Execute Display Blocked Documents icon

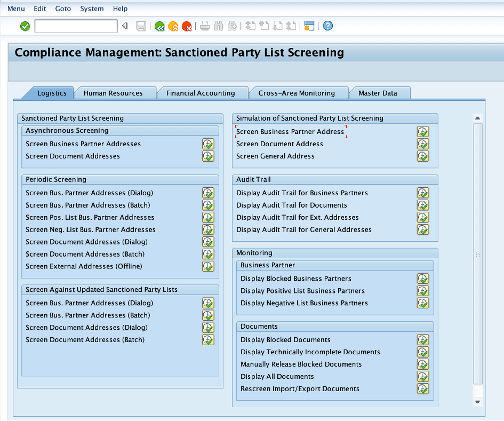[x=423, y=340]
